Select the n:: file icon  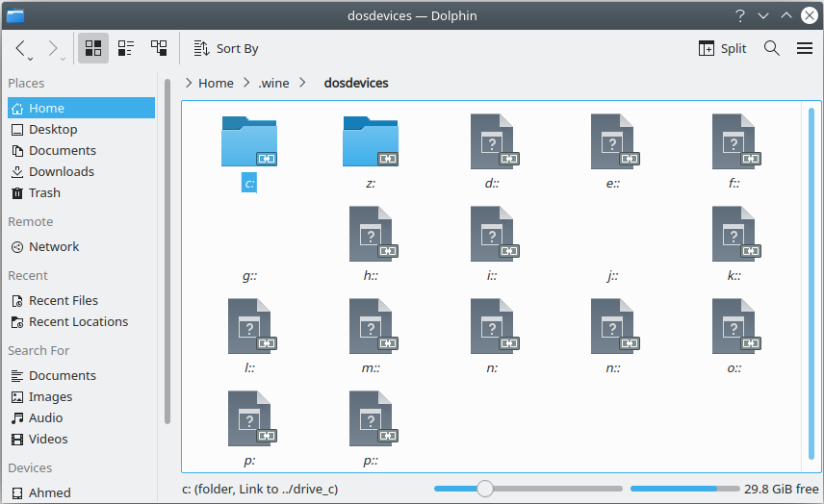pos(613,327)
